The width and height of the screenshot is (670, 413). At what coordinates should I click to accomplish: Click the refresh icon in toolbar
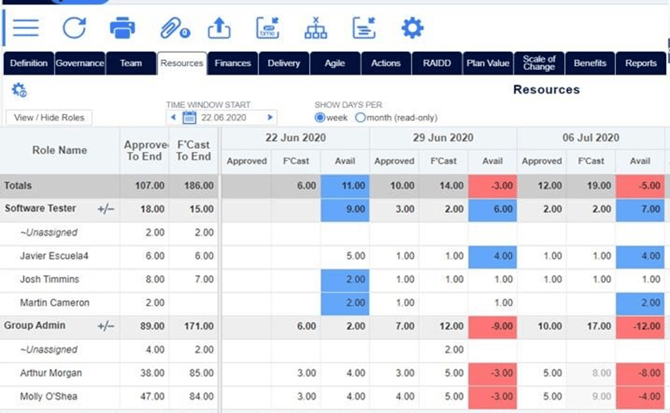(x=74, y=28)
